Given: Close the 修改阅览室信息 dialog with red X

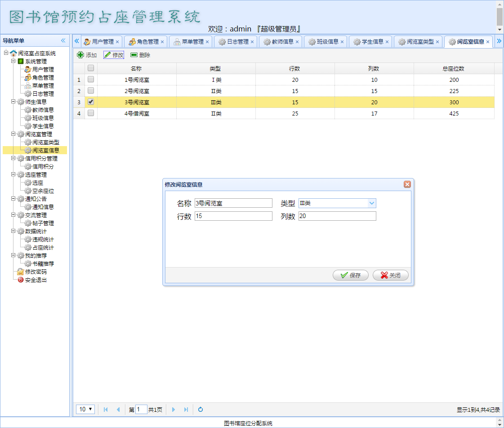Looking at the screenshot, I should click(407, 184).
